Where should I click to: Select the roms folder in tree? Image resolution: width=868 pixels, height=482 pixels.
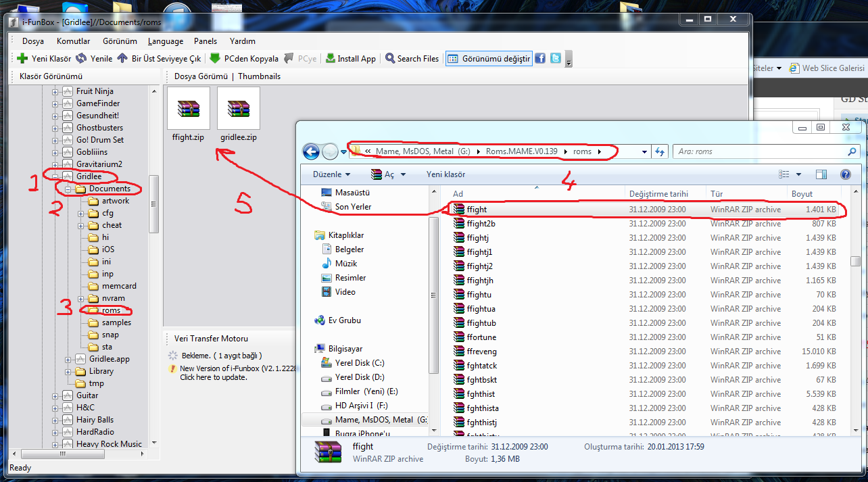[x=111, y=310]
